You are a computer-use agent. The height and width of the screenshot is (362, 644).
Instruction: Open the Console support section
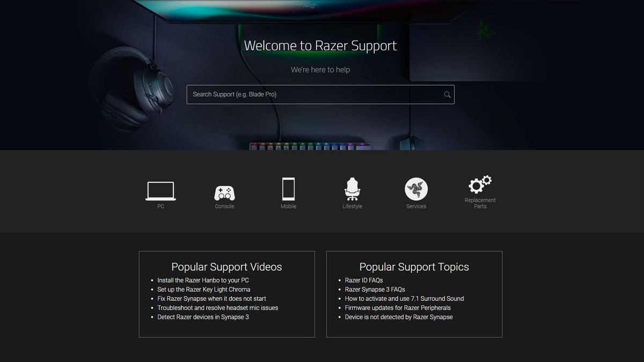click(224, 189)
